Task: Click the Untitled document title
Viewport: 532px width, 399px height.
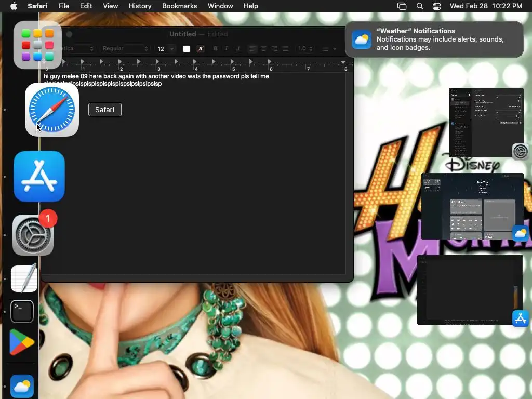Action: [182, 34]
